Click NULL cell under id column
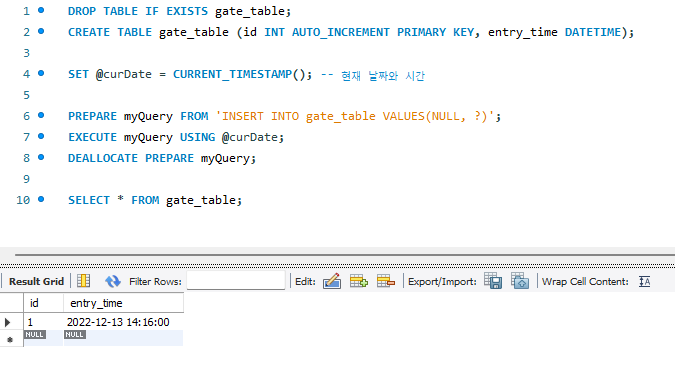This screenshot has height=366, width=675. point(34,335)
